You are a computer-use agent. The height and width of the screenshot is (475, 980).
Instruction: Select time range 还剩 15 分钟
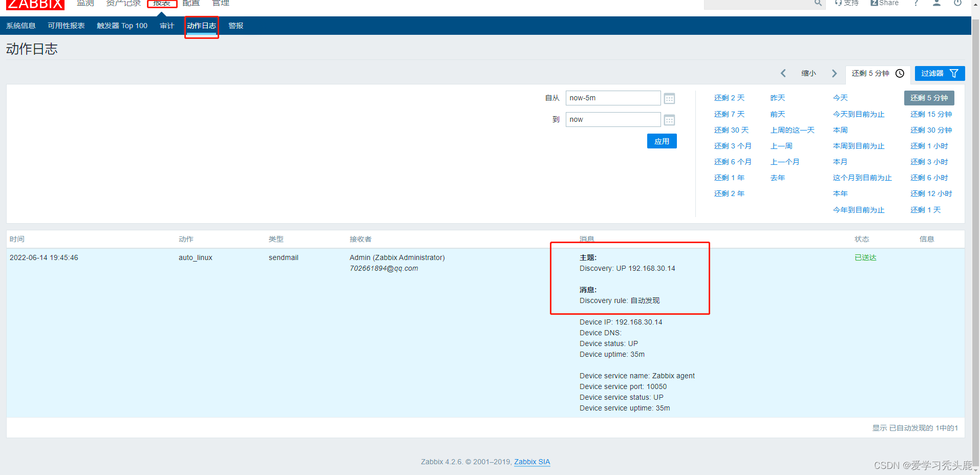[x=931, y=114]
